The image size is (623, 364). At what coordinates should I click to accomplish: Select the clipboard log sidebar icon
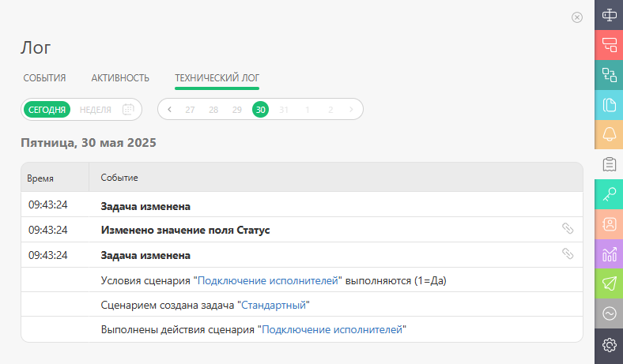pos(609,164)
